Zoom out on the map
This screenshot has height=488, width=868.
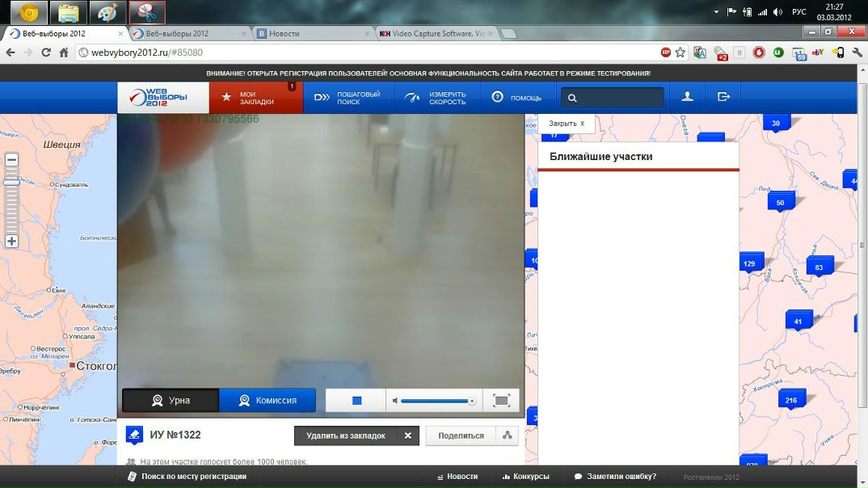coord(11,160)
